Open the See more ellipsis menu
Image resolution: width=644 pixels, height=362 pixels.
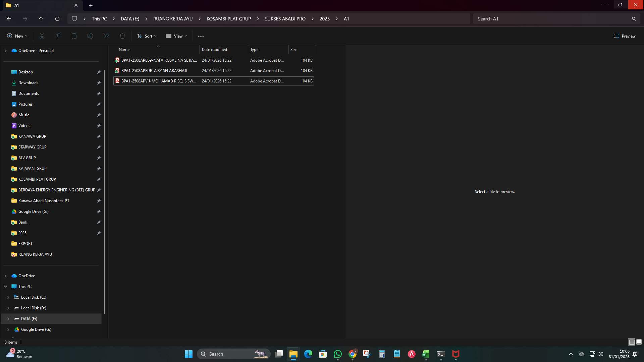point(201,36)
